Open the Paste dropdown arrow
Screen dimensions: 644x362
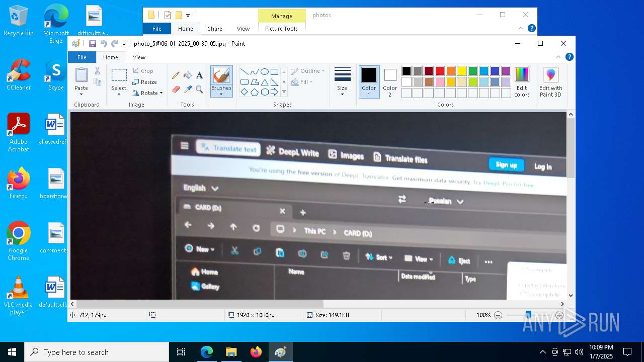(x=81, y=95)
